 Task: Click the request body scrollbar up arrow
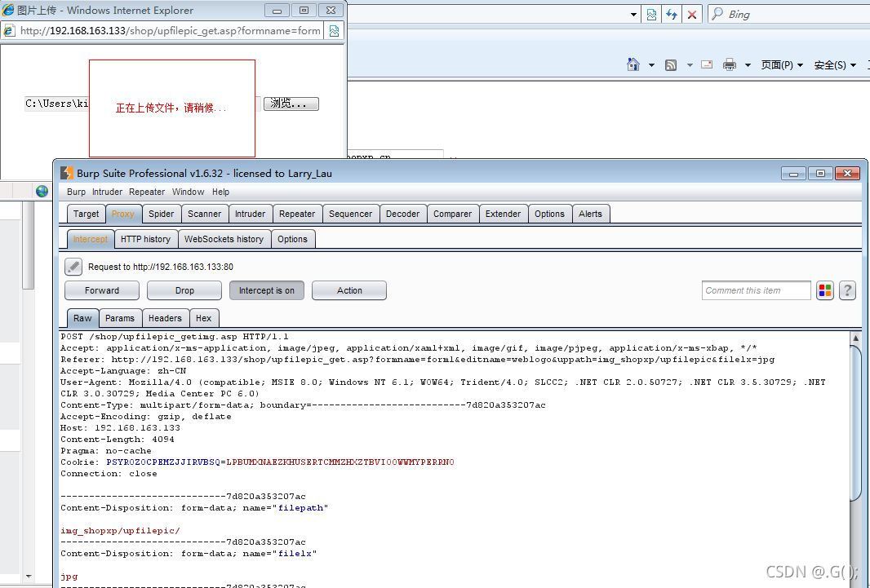point(855,338)
